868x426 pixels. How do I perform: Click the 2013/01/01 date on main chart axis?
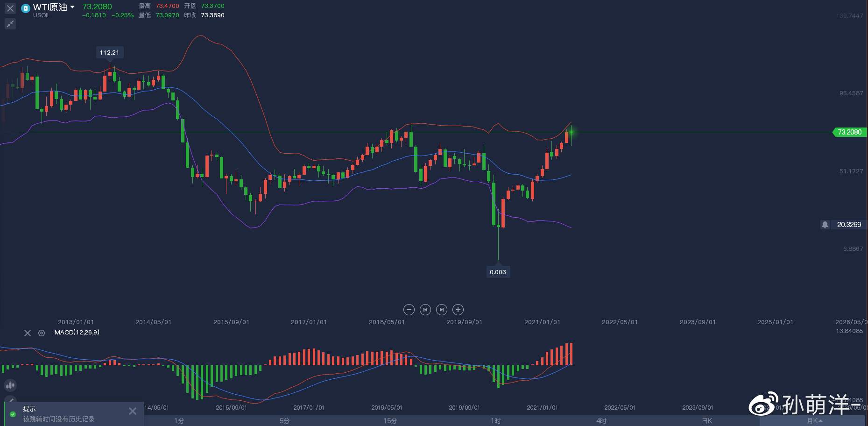pos(76,322)
